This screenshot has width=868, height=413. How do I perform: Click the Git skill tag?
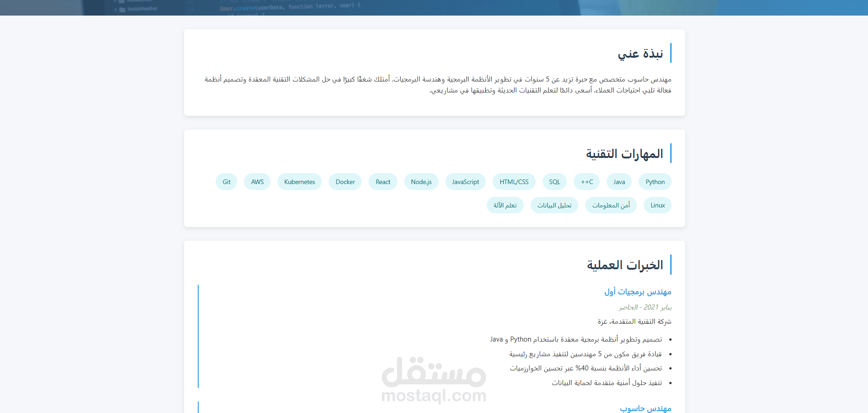(226, 182)
